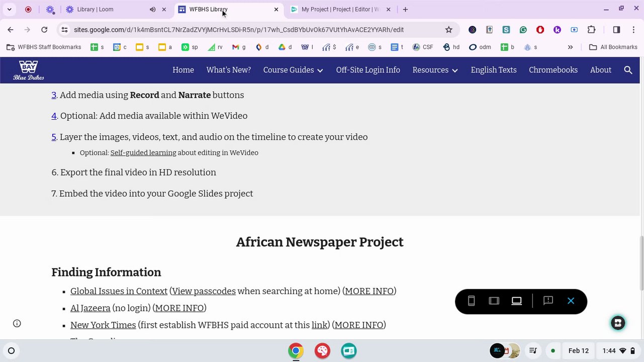This screenshot has width=644, height=362.
Task: Open the View passcodes link
Action: [204, 291]
